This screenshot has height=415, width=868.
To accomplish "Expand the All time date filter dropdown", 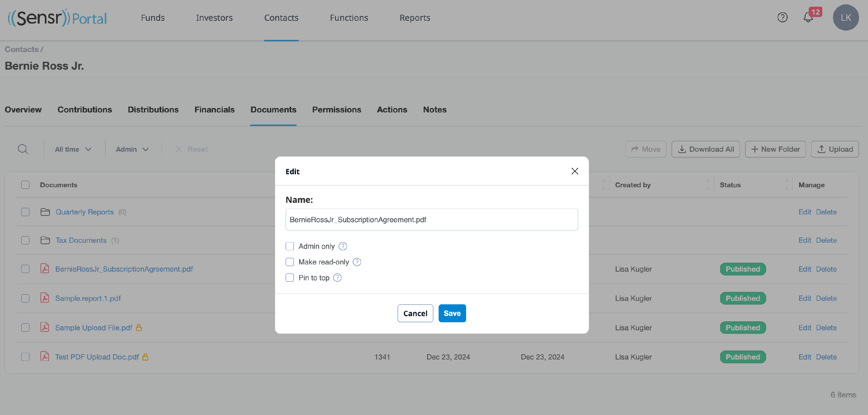I will 73,149.
